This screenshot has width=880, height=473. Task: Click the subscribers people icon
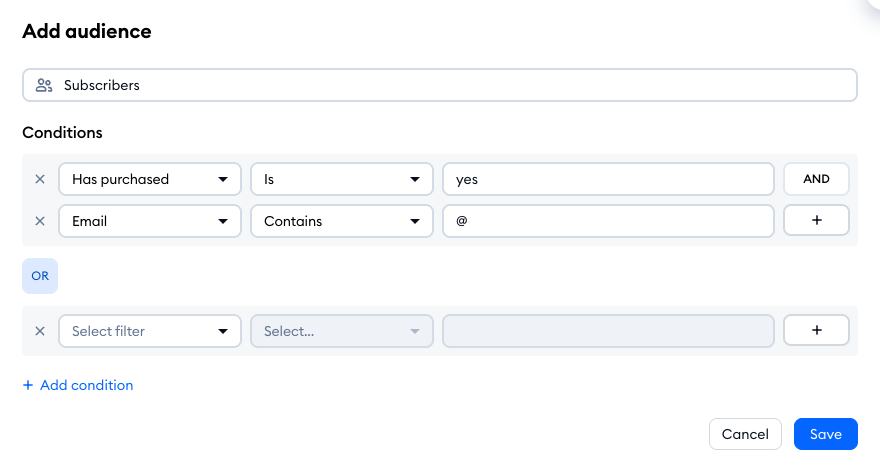click(44, 85)
